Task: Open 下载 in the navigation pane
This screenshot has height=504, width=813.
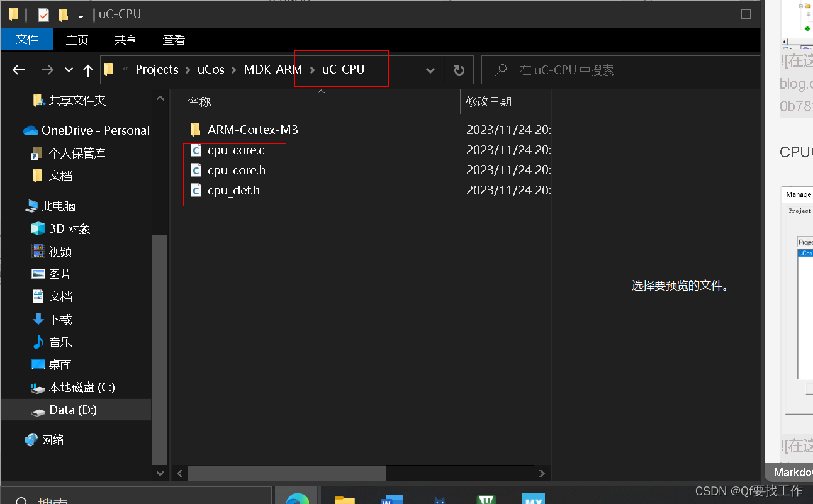Action: tap(60, 319)
